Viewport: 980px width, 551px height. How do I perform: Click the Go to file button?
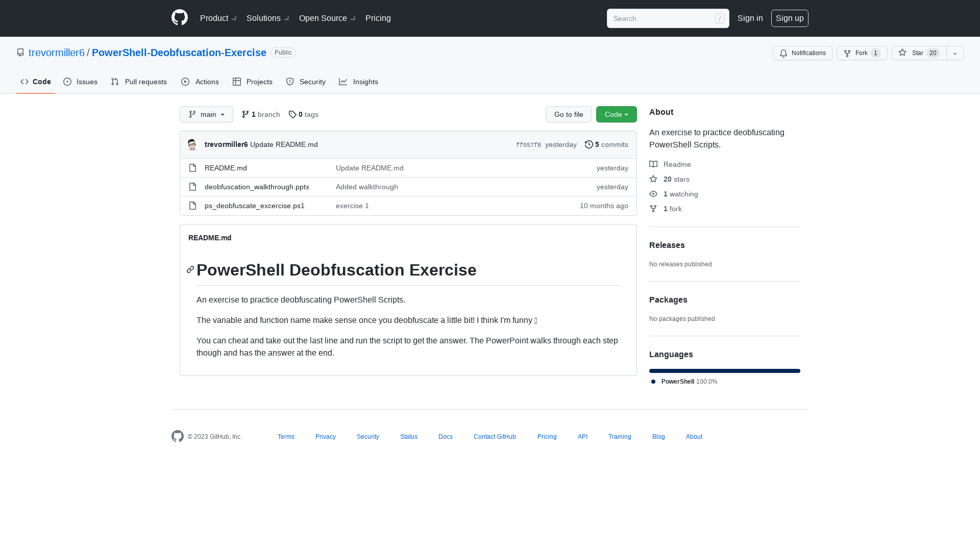click(x=569, y=114)
